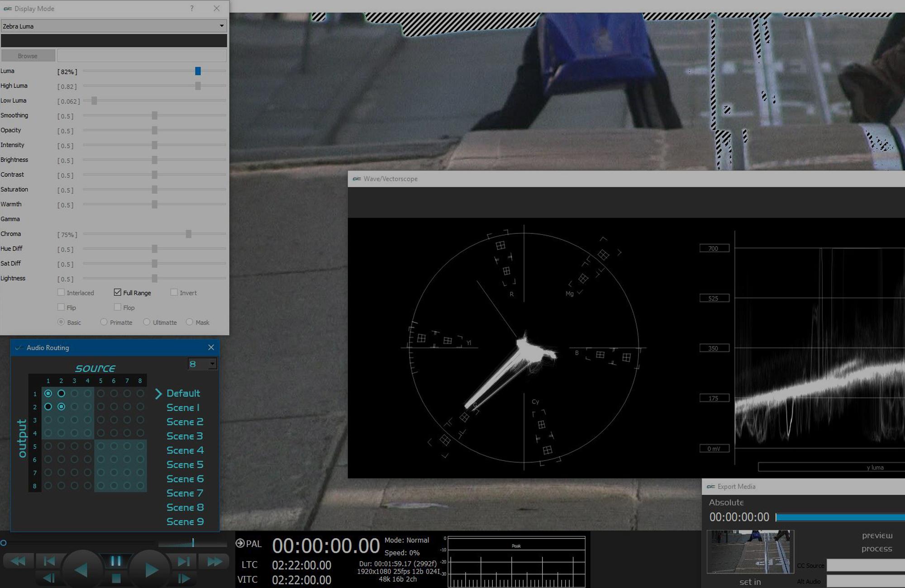Screen dimensions: 905x588
Task: Click the pause transport icon
Action: tap(116, 561)
